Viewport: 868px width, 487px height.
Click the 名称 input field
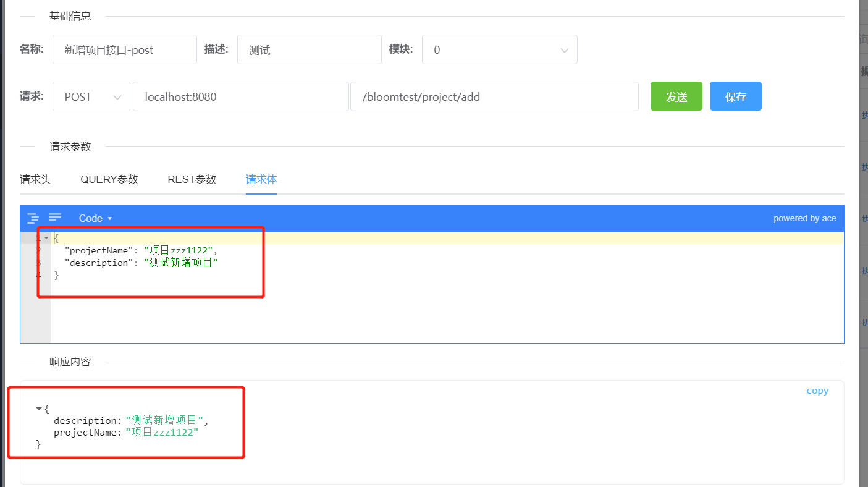(125, 49)
